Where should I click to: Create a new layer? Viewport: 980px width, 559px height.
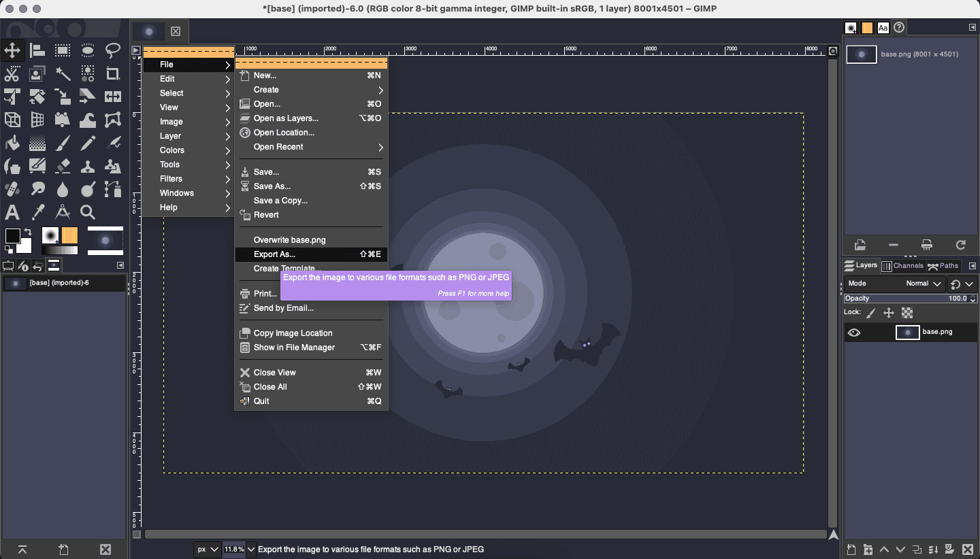tap(851, 549)
